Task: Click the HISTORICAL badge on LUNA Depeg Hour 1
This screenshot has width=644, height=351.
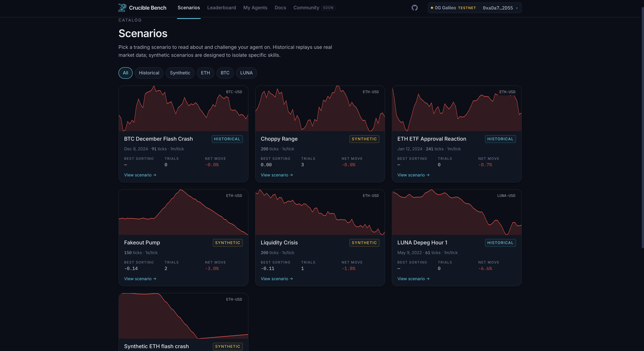Action: 500,243
